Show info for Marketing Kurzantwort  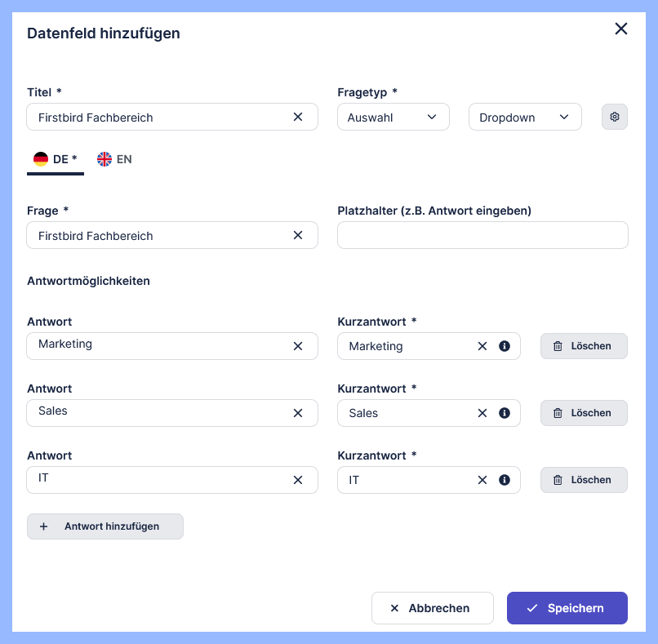pyautogui.click(x=505, y=346)
